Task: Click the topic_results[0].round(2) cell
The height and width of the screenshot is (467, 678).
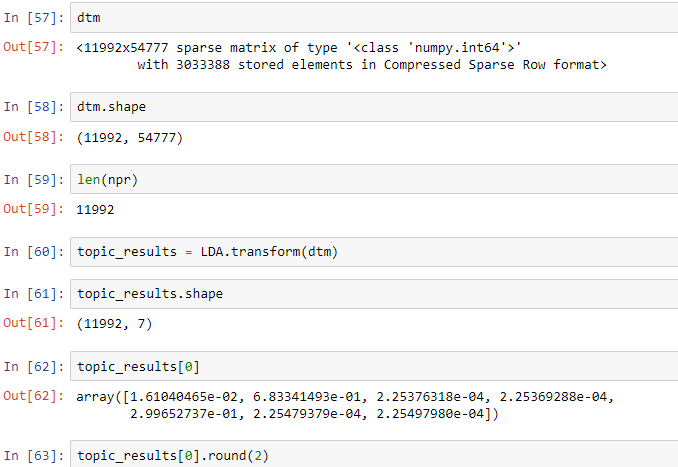Action: click(374, 454)
